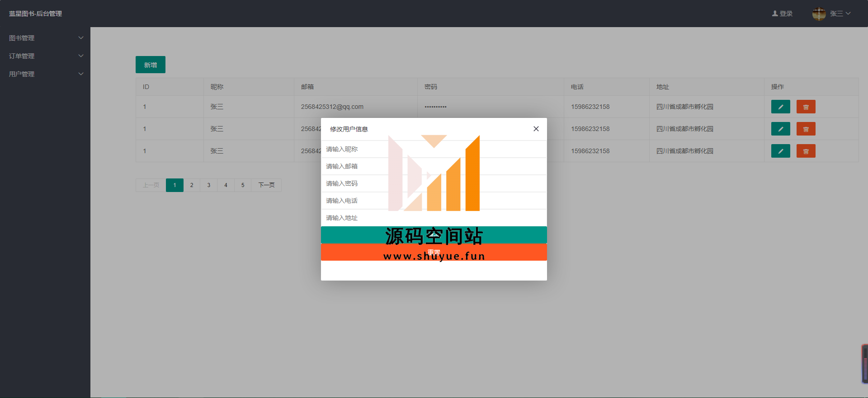Screen dimensions: 868x398
Task: Expand the 图书管理 sidebar menu
Action: [45, 38]
